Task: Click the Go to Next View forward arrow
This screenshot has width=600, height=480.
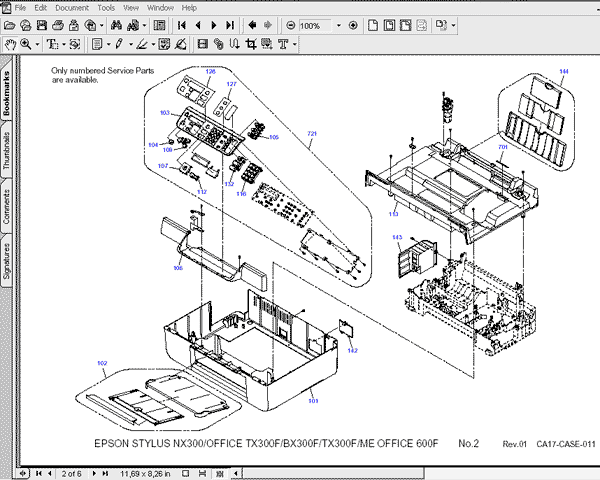Action: [268, 26]
